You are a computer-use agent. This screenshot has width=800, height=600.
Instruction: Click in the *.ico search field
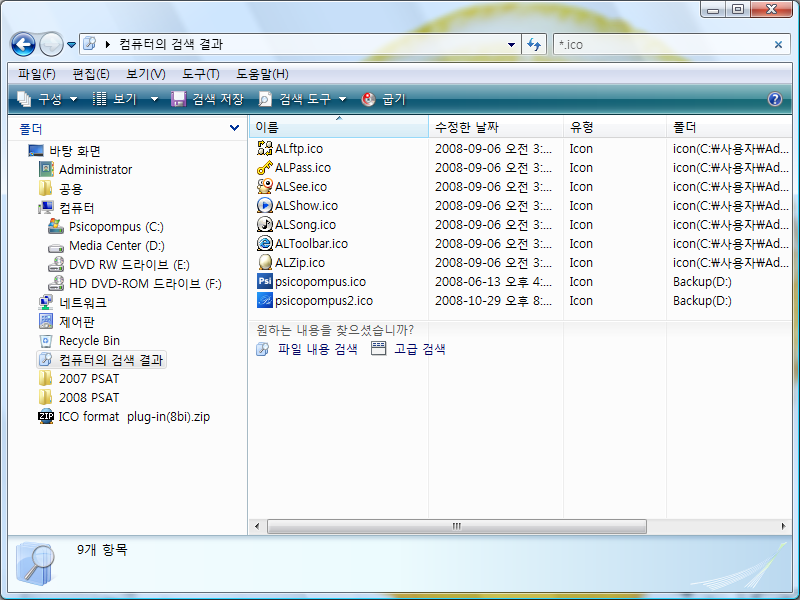pyautogui.click(x=663, y=44)
